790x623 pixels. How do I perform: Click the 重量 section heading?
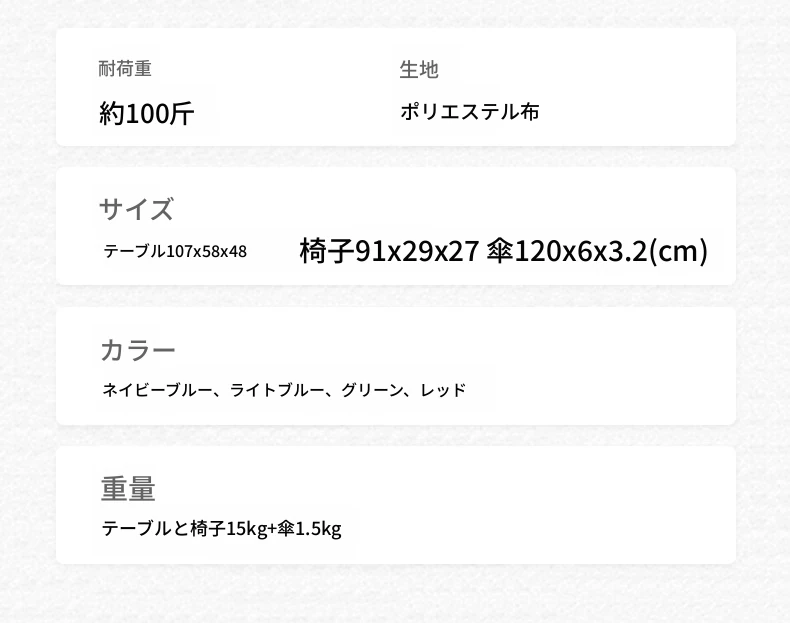click(128, 489)
